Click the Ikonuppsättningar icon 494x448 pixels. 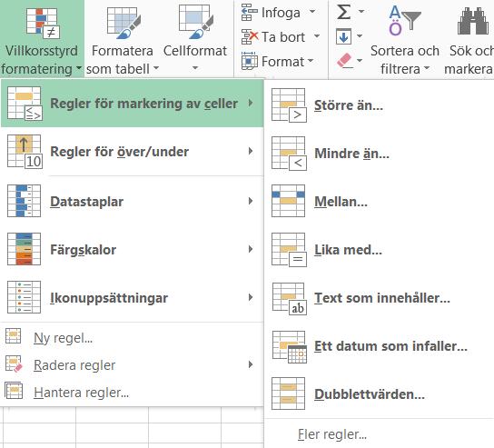(x=24, y=297)
